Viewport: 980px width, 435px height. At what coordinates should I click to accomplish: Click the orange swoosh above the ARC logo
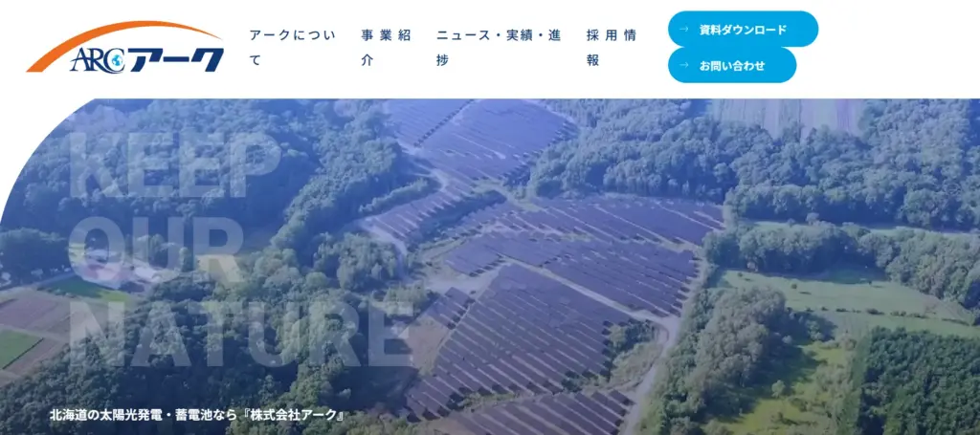coord(123,42)
